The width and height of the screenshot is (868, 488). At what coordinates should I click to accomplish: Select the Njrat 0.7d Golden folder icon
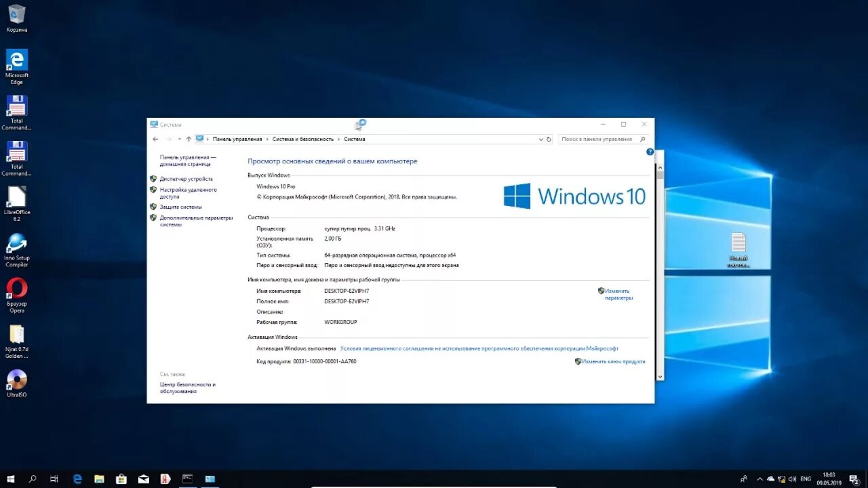16,341
